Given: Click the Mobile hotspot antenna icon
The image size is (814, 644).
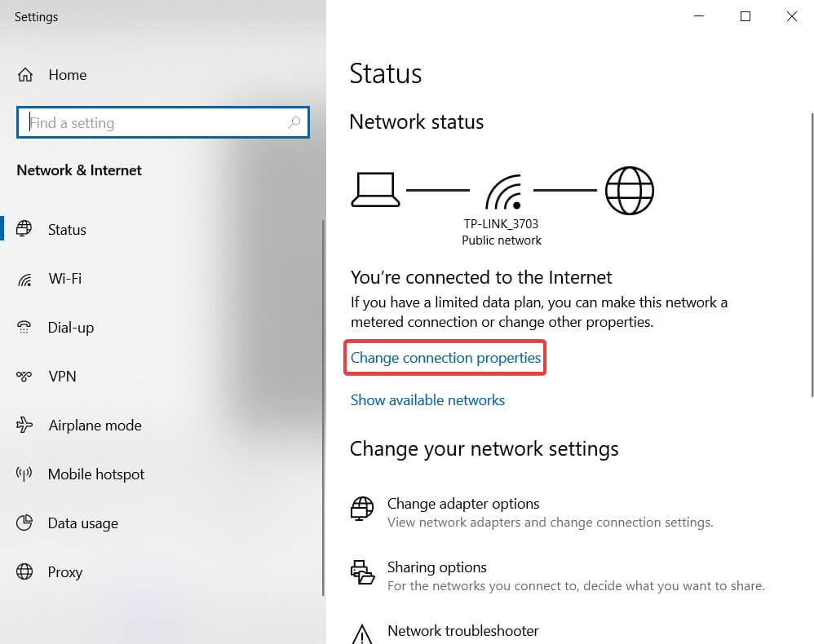Looking at the screenshot, I should coord(24,474).
